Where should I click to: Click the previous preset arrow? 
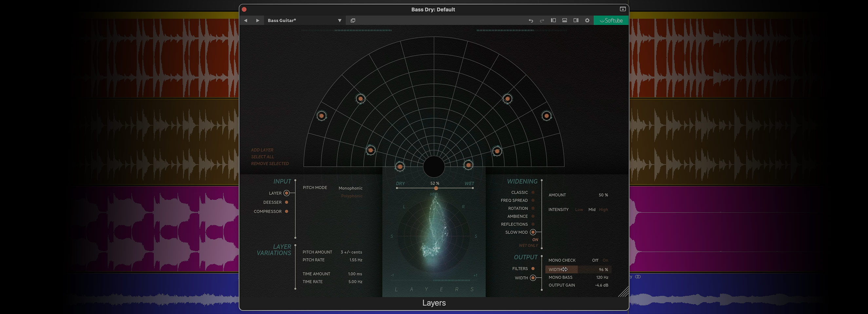pyautogui.click(x=246, y=21)
